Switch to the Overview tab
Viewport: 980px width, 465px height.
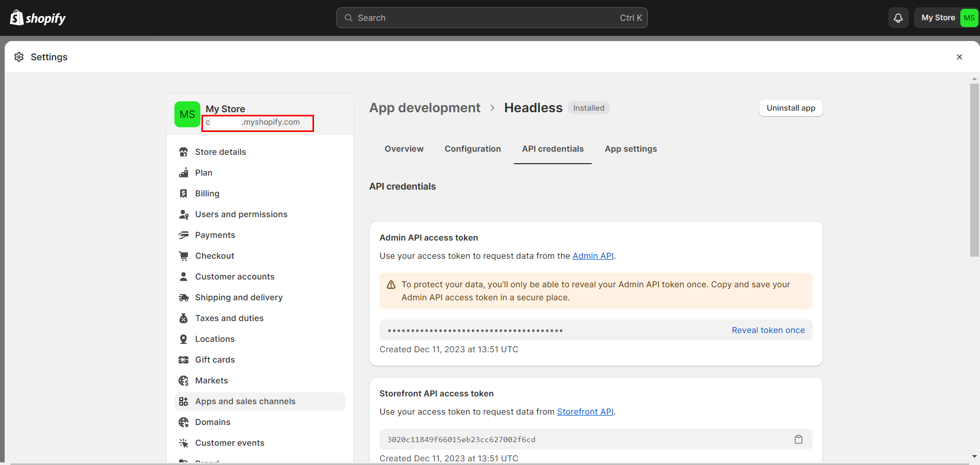point(404,149)
